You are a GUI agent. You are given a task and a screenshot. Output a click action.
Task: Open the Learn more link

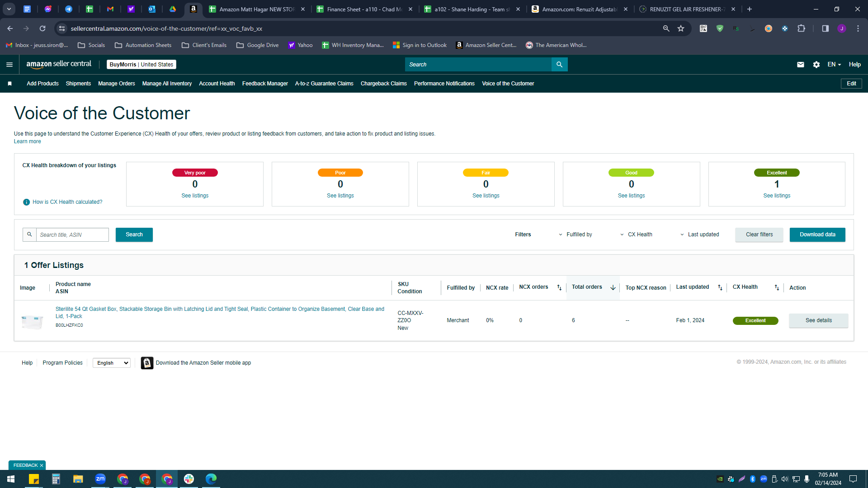point(27,141)
